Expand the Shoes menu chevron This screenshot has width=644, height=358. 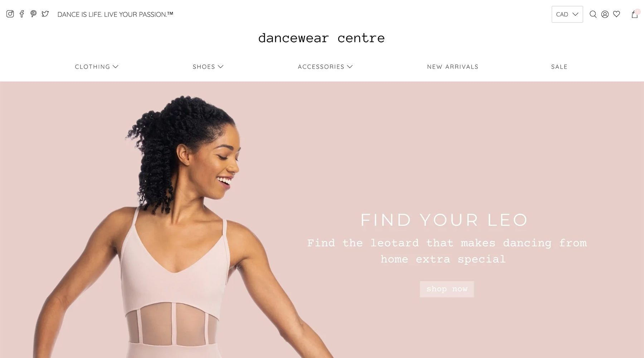(x=221, y=67)
